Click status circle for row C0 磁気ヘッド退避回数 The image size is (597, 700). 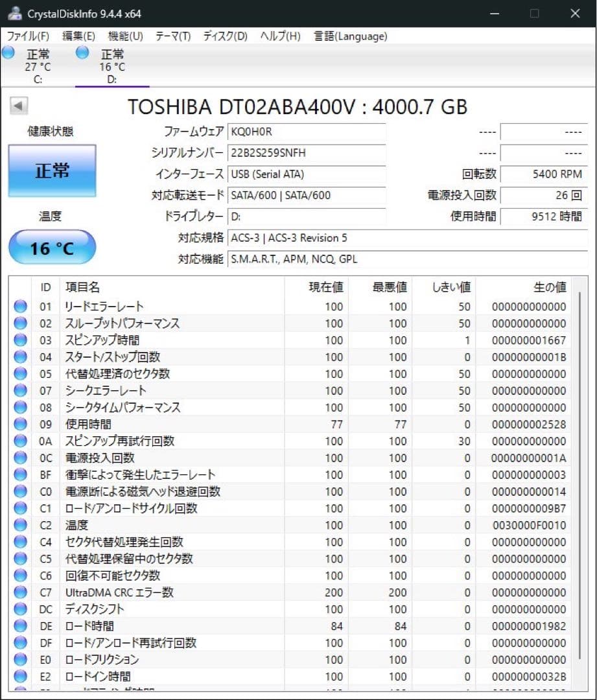click(x=21, y=491)
